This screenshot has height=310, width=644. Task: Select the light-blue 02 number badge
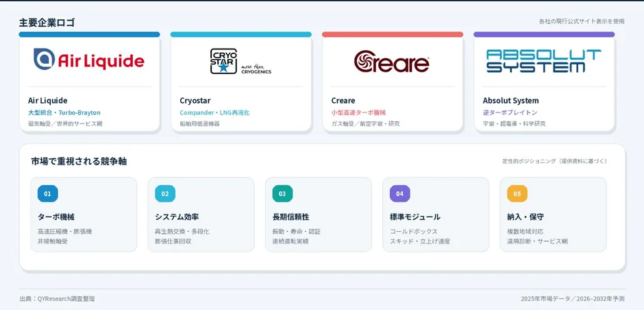click(x=165, y=193)
